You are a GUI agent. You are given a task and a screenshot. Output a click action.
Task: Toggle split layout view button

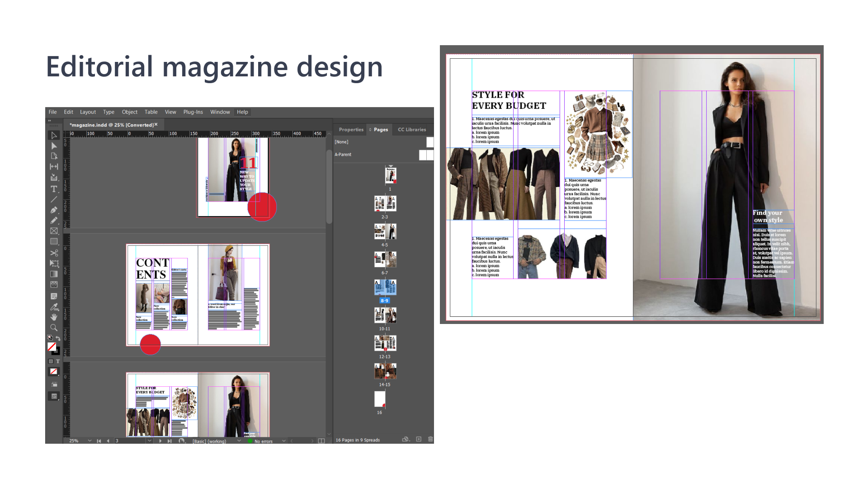pyautogui.click(x=321, y=441)
